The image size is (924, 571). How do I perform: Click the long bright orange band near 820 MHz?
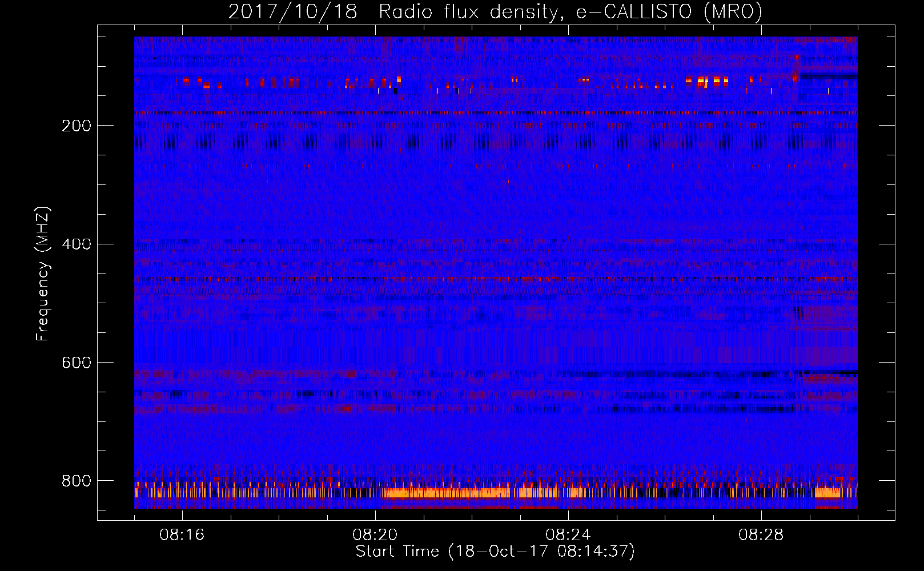469,493
